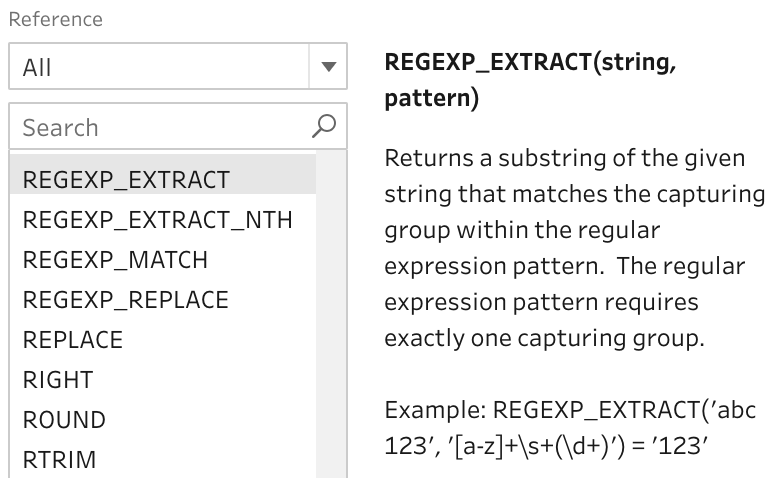
Task: Click the 'exactly one capturing group' sentence
Action: [x=545, y=338]
